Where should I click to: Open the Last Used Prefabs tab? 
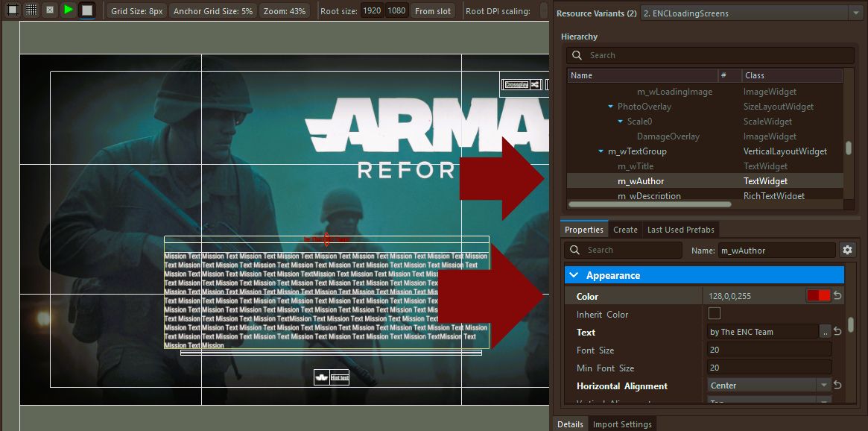coord(680,230)
